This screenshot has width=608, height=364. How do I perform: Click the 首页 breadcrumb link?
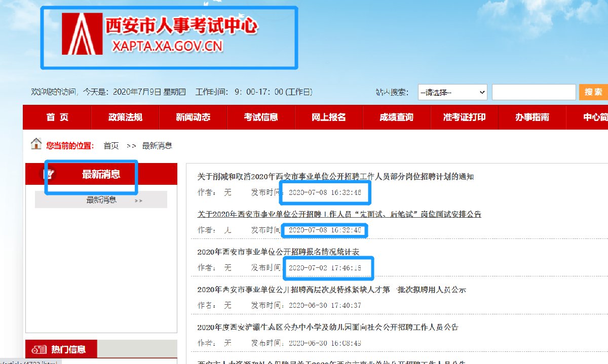point(111,146)
